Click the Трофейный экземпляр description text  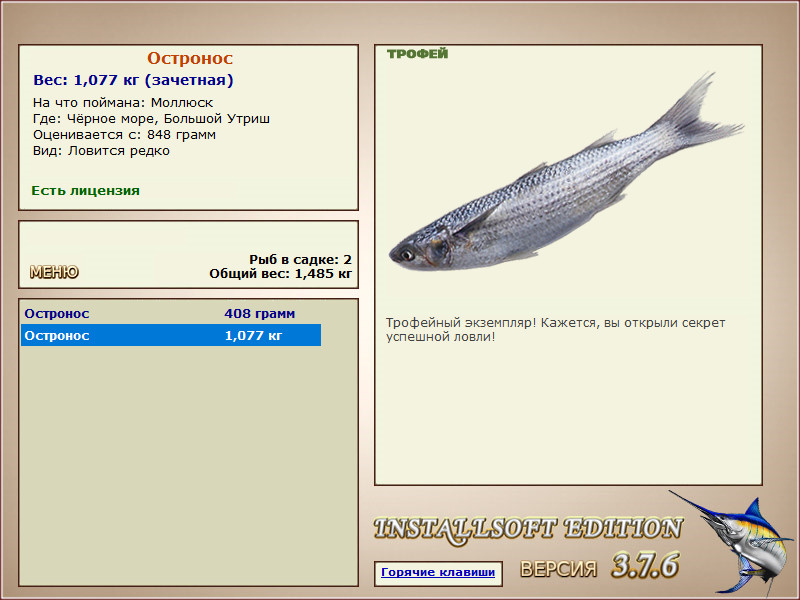click(556, 330)
